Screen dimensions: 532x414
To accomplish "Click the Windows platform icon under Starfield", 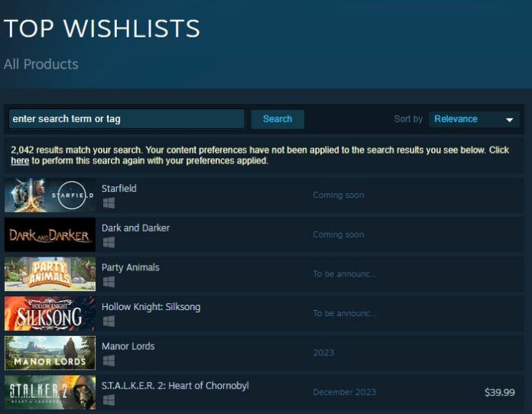I will [x=109, y=203].
